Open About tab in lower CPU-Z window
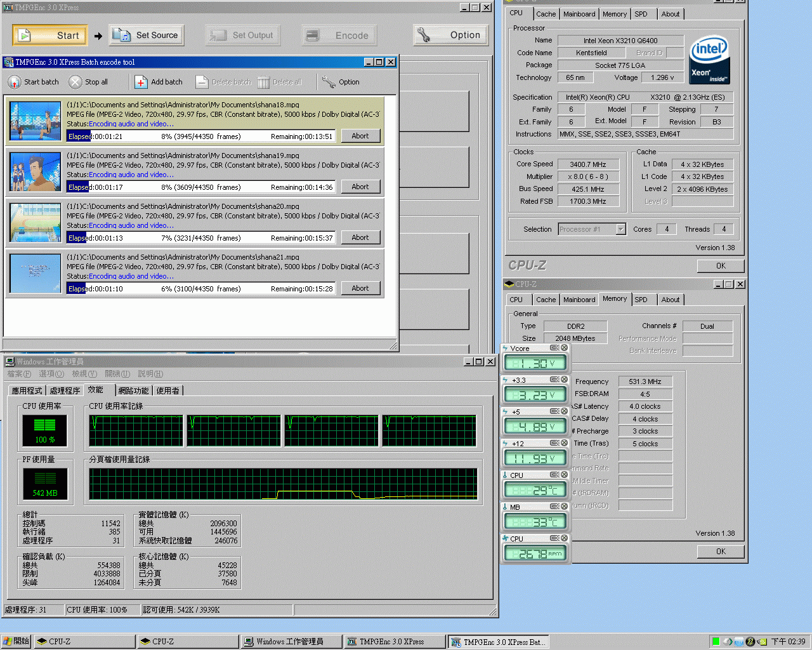Screen dimensions: 812x650 coord(671,300)
